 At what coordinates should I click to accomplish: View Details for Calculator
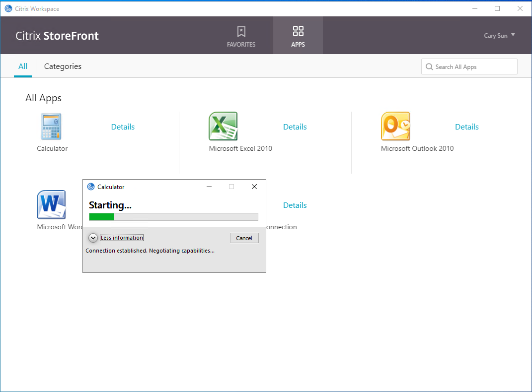[123, 127]
